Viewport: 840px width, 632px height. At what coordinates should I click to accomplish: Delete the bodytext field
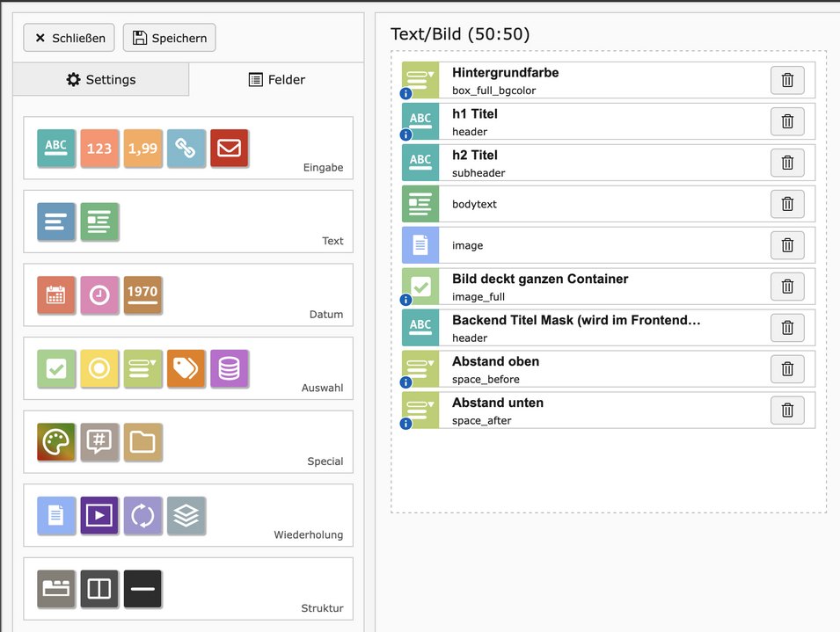[x=787, y=204]
